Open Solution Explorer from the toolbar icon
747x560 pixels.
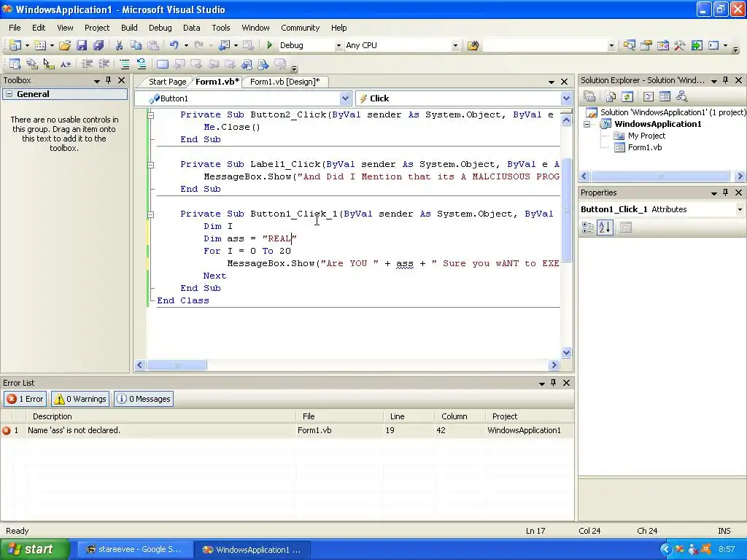[630, 45]
